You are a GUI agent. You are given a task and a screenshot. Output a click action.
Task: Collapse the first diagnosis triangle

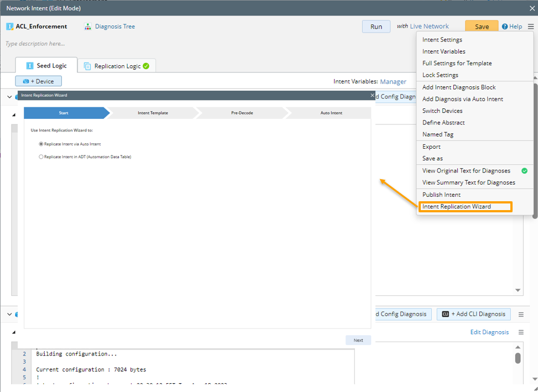tap(14, 115)
